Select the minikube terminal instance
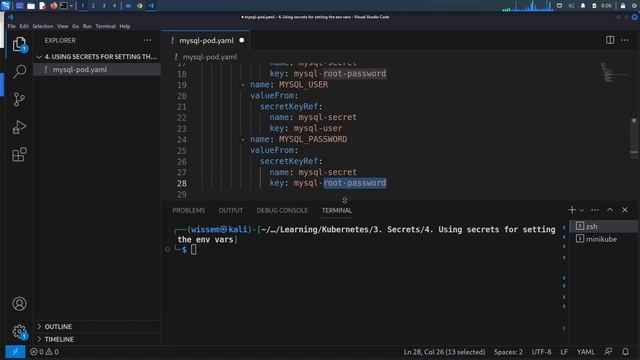640x360 pixels. point(603,239)
